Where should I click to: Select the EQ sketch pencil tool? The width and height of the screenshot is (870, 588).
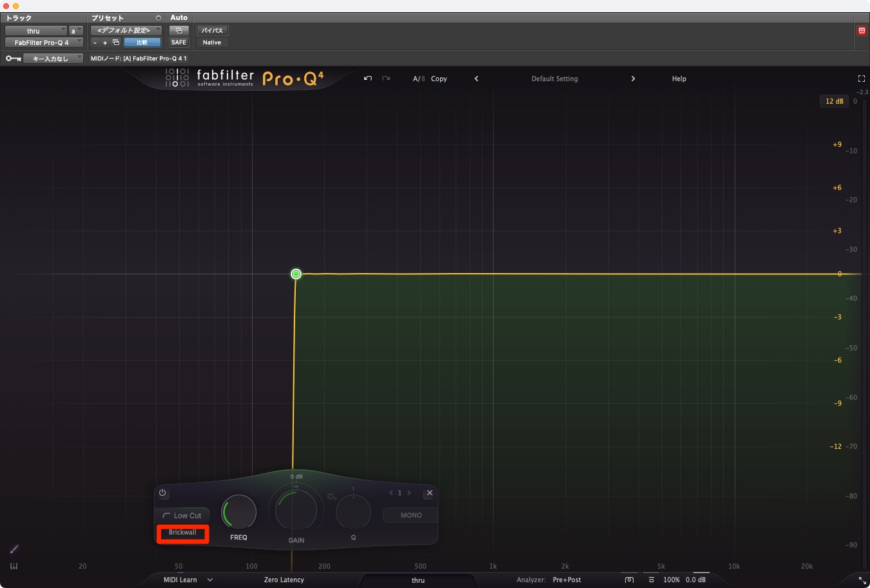click(x=14, y=549)
